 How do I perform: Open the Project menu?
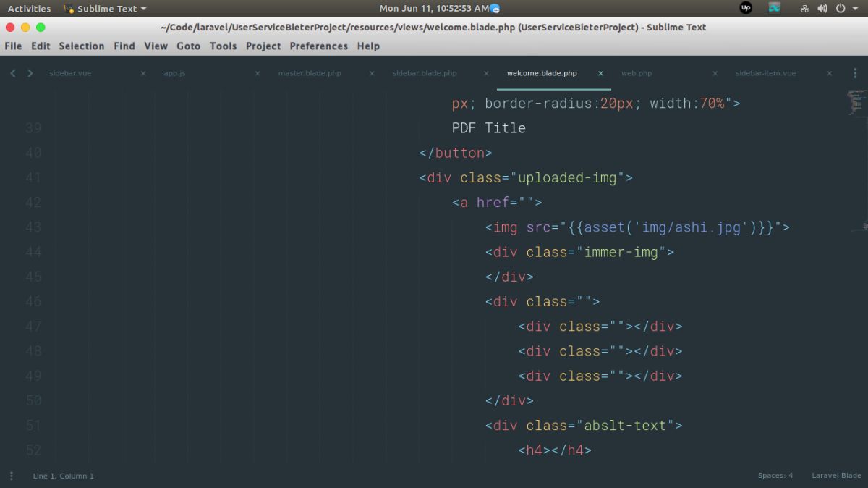263,46
